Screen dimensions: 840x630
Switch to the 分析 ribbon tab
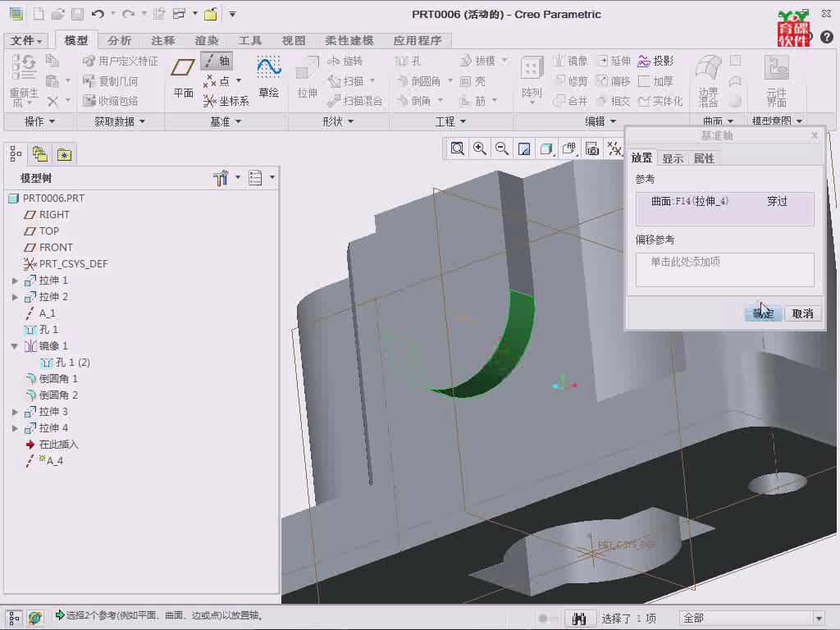[x=119, y=40]
